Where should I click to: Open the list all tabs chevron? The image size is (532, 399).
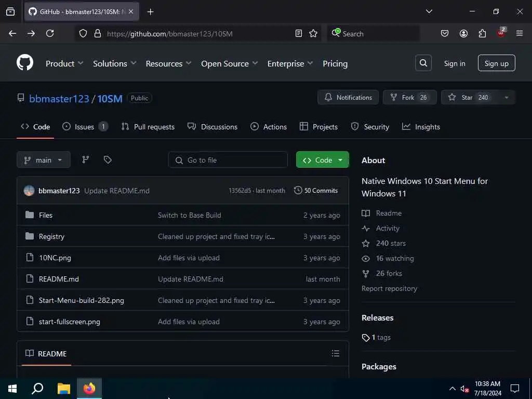tap(429, 11)
